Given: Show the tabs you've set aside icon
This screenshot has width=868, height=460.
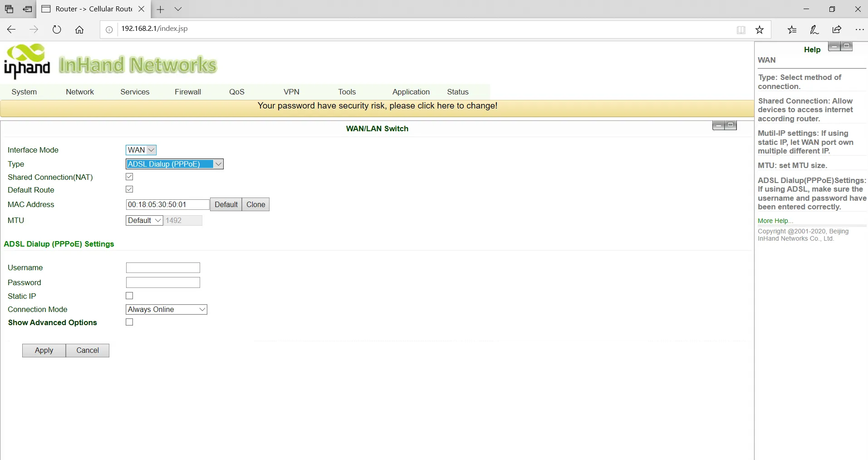Looking at the screenshot, I should (9, 9).
